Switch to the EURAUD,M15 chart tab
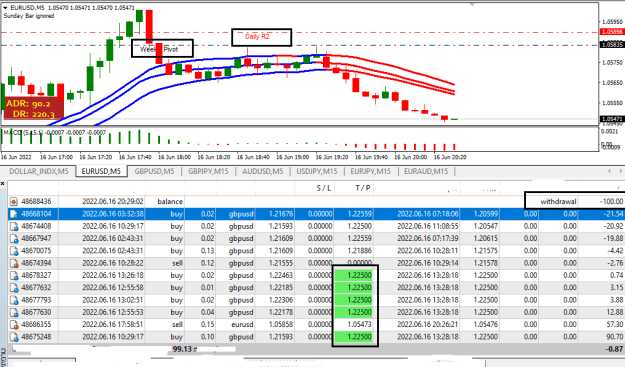Screen dimensions: 625x367 point(426,171)
